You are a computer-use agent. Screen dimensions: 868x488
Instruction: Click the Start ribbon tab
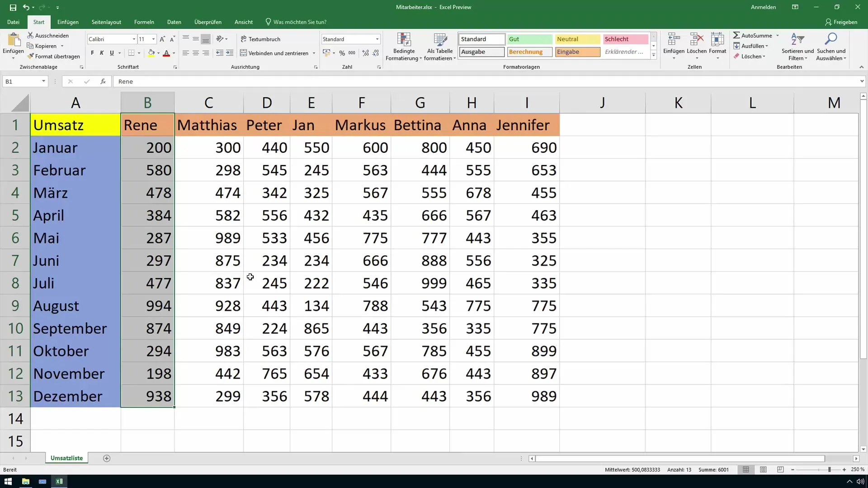click(x=38, y=21)
